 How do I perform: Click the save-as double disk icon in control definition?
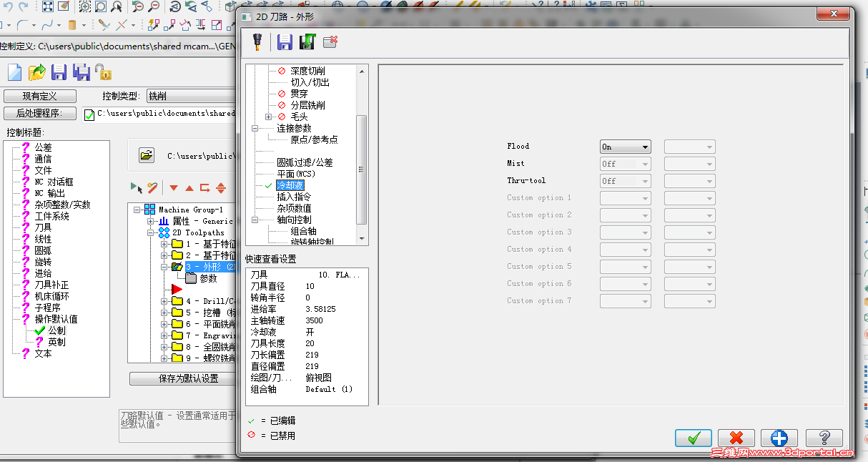tap(82, 73)
